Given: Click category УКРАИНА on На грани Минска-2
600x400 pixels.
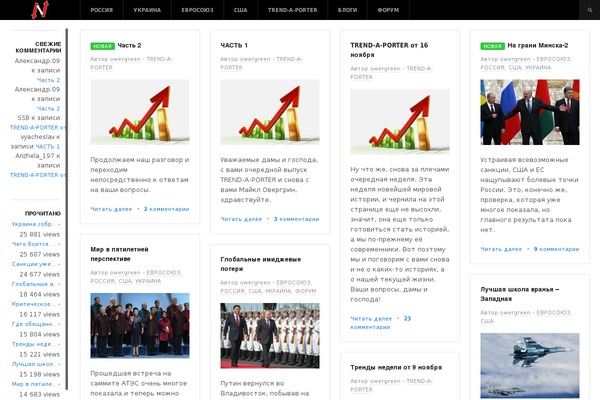Looking at the screenshot, I should click(538, 67).
